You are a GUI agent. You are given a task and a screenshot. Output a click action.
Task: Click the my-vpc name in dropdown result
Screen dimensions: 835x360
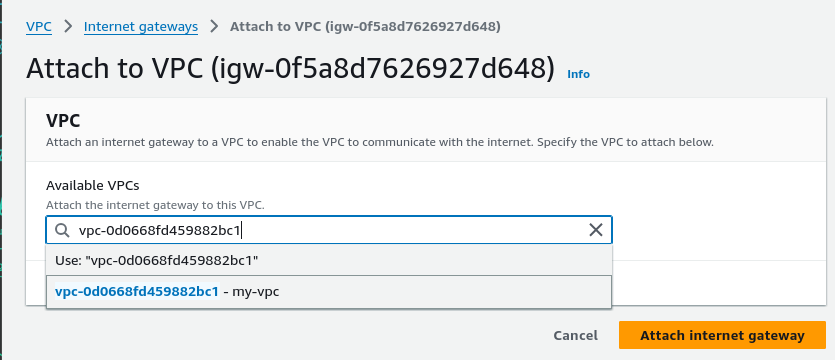[x=256, y=292]
